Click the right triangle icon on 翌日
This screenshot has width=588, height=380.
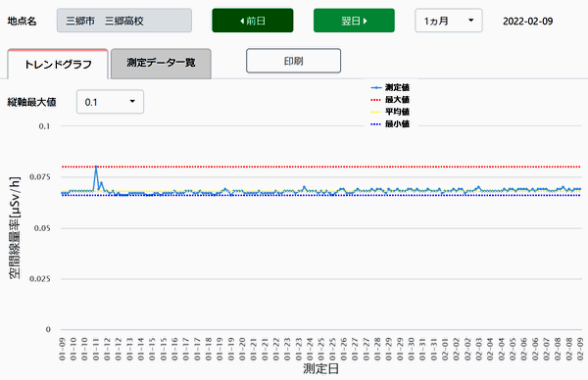tap(365, 21)
